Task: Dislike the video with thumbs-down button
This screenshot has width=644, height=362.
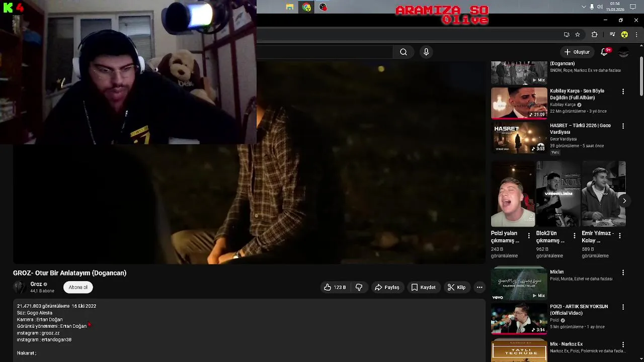Action: click(359, 287)
